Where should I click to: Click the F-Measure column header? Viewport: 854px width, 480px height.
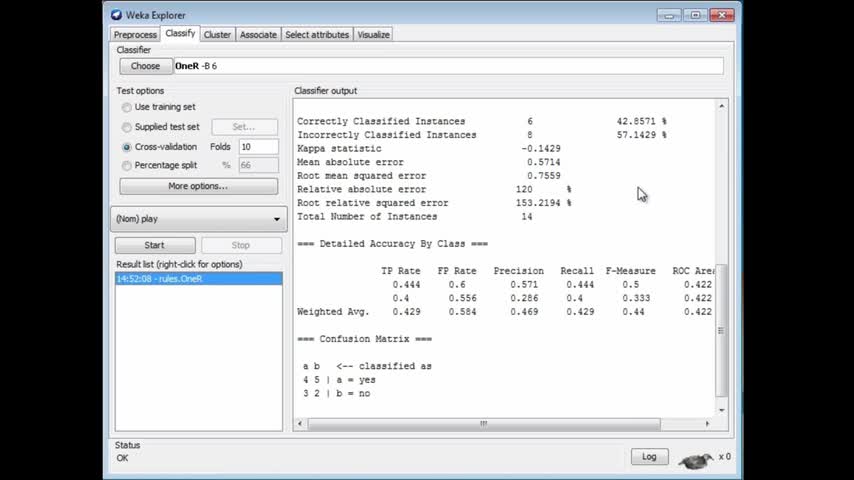tap(631, 271)
